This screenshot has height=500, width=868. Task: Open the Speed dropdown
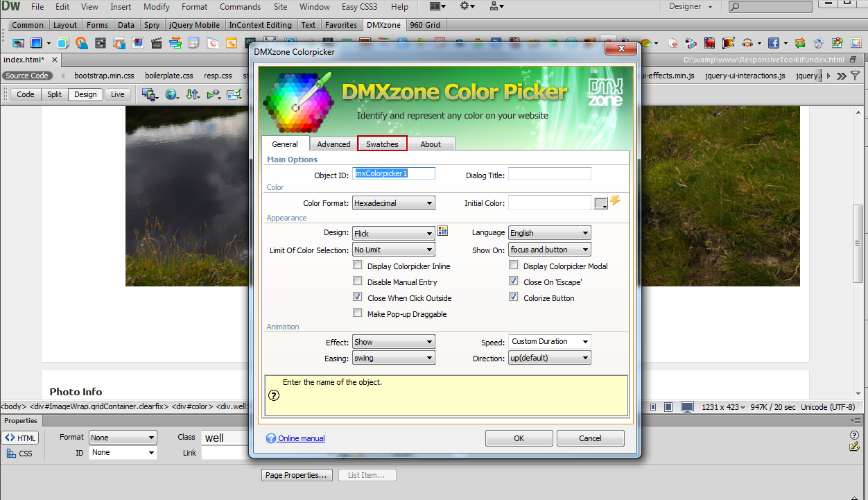tap(550, 341)
